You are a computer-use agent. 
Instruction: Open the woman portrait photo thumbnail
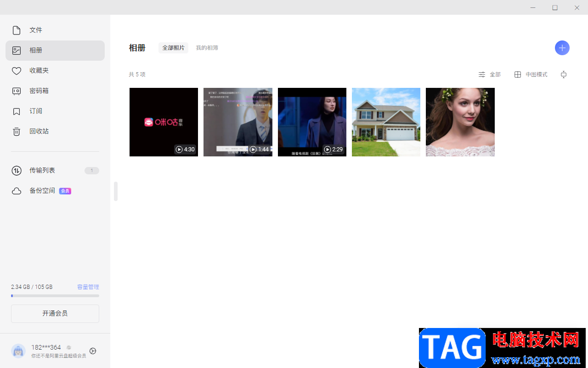460,122
